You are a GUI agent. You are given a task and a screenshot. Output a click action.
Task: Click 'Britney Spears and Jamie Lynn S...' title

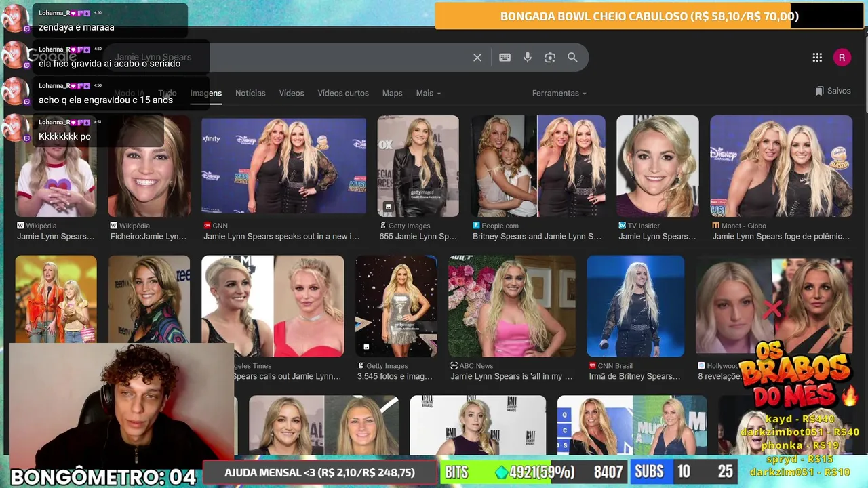pos(537,237)
